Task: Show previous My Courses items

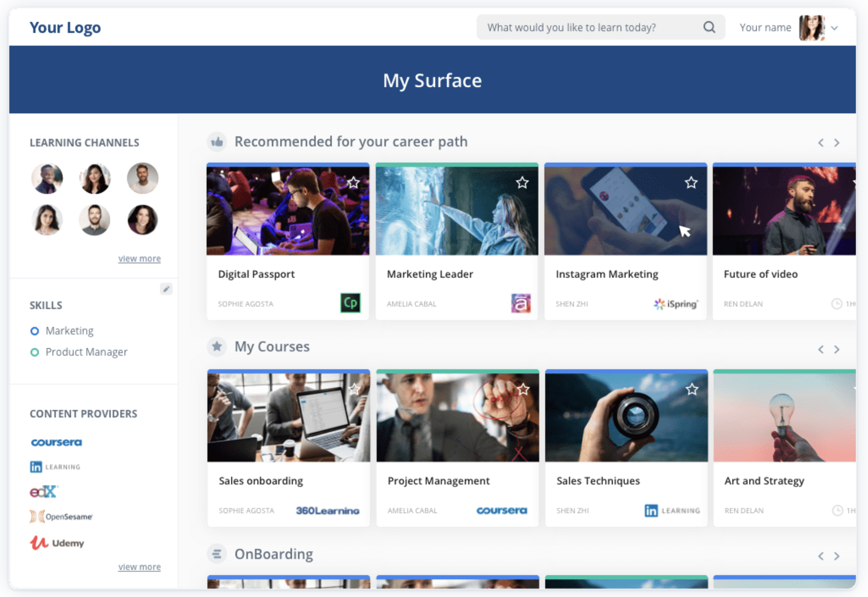Action: tap(821, 349)
